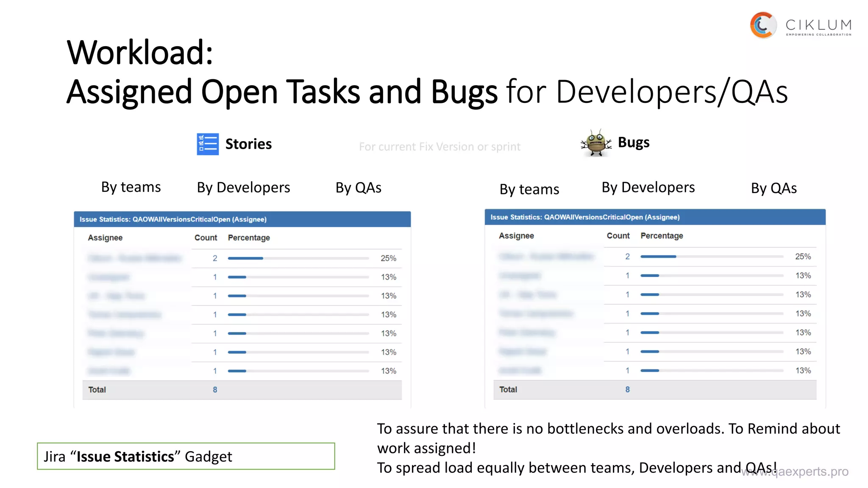Open 'By teams' label under Bugs
868x488 pixels.
[x=529, y=189]
